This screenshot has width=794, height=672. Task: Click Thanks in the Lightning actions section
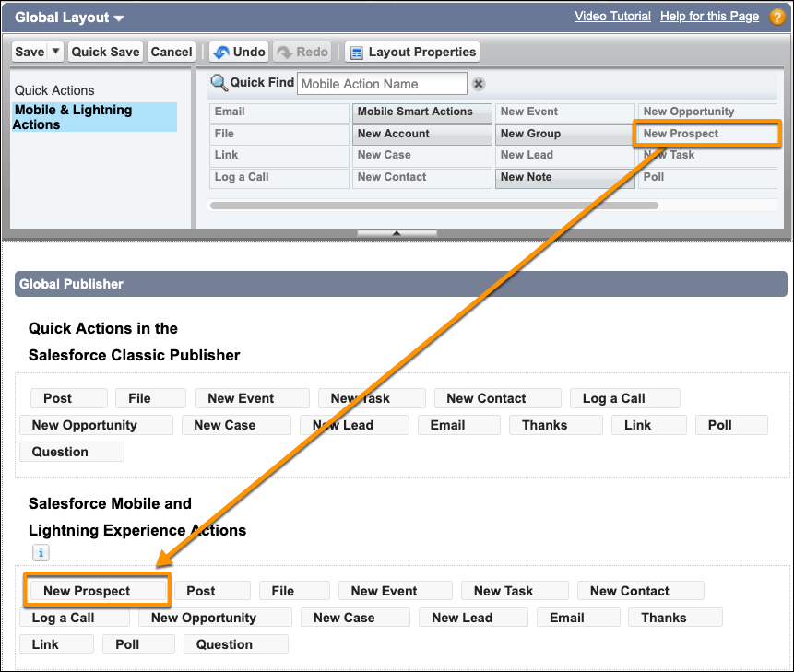coord(675,618)
